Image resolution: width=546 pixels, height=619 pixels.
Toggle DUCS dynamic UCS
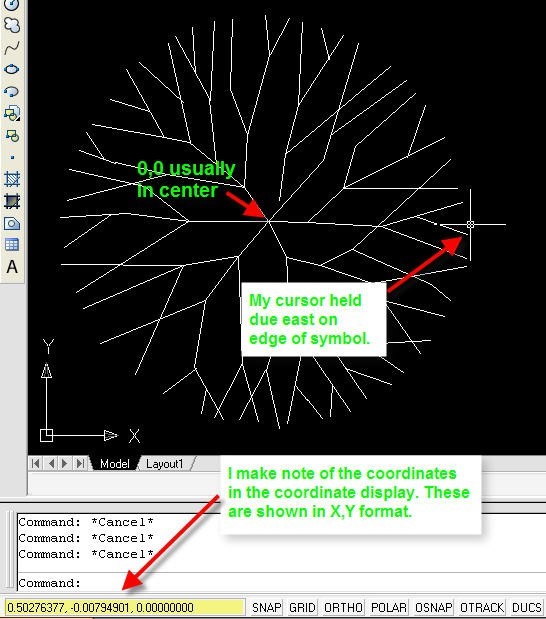click(526, 608)
